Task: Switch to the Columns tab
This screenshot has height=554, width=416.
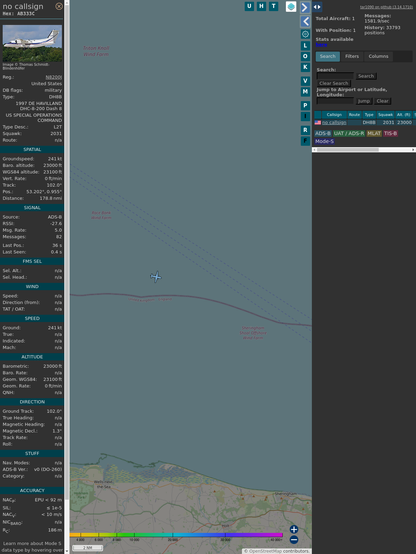Action: (x=378, y=57)
